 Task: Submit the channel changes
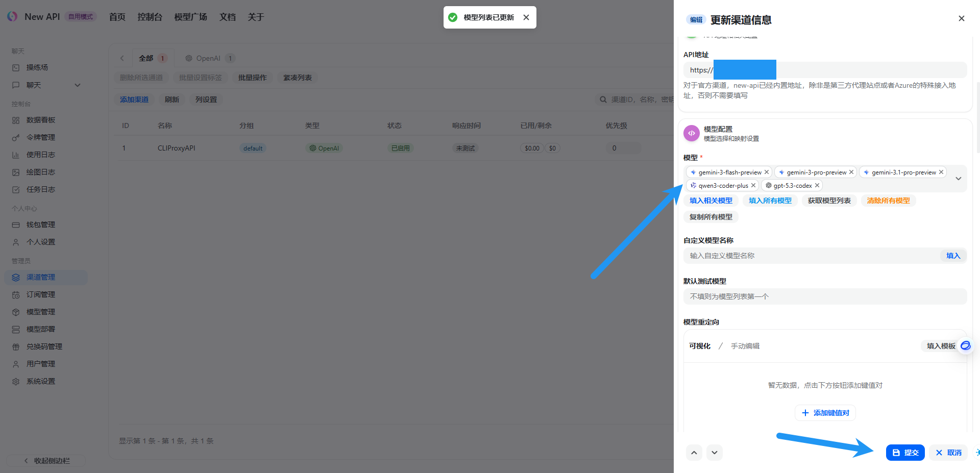pyautogui.click(x=905, y=453)
